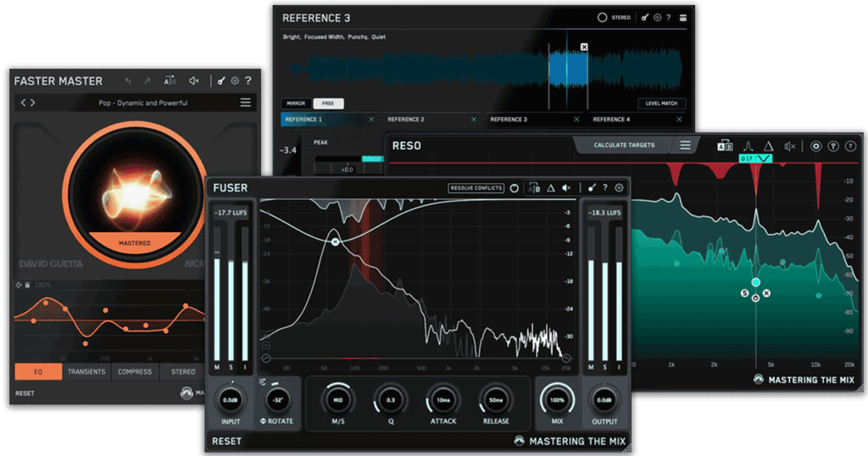Image resolution: width=868 pixels, height=456 pixels.
Task: Remove the loop region with X marker on waveform
Action: pos(584,47)
